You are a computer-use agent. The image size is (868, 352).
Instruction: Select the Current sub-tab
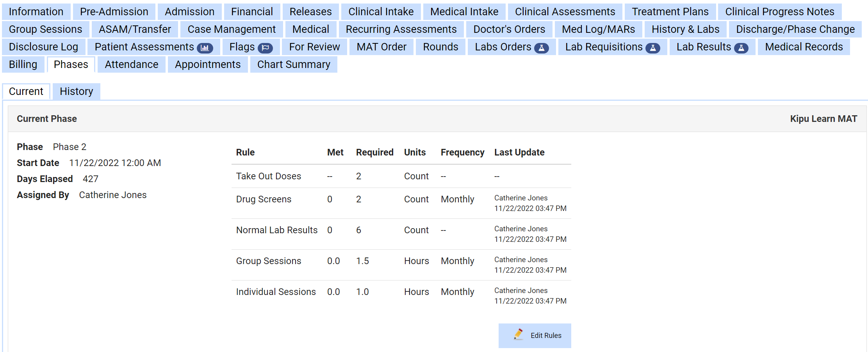(26, 91)
